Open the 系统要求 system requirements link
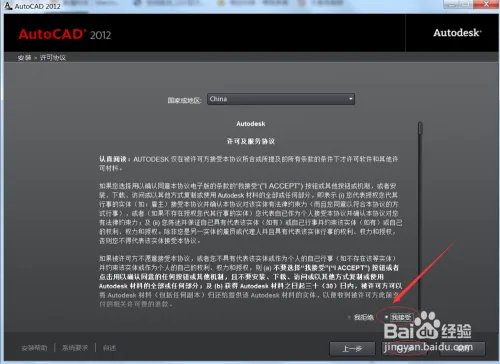Viewport: 500px width, 364px height. 75,348
